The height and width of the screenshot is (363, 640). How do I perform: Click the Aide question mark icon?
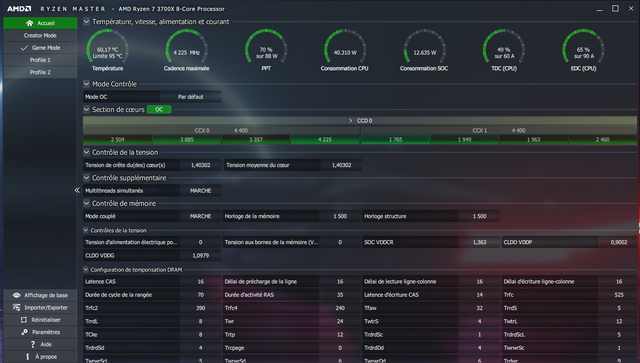pos(33,344)
